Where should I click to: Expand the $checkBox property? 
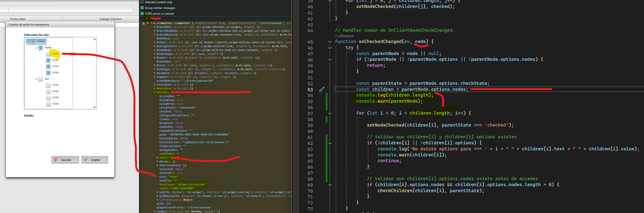click(155, 27)
